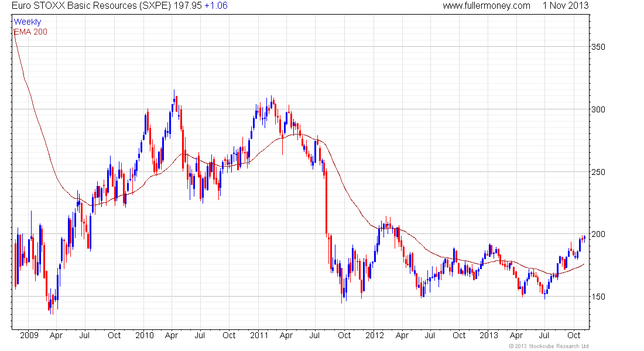Click the 200 price axis label
This screenshot has width=644, height=351.
tap(598, 234)
